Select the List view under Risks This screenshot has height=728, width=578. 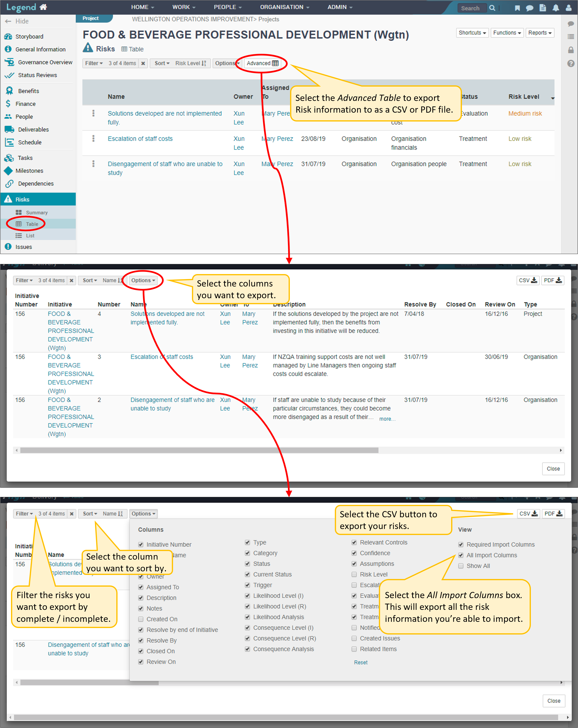point(38,235)
